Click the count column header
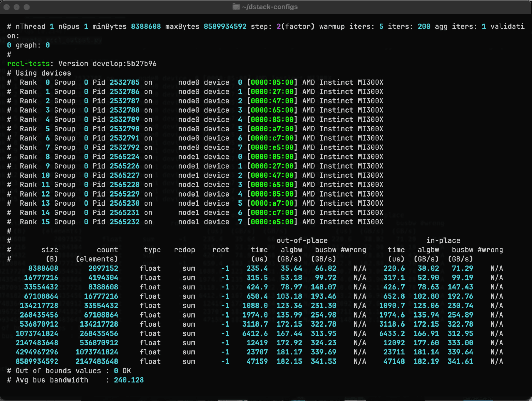 pos(107,250)
